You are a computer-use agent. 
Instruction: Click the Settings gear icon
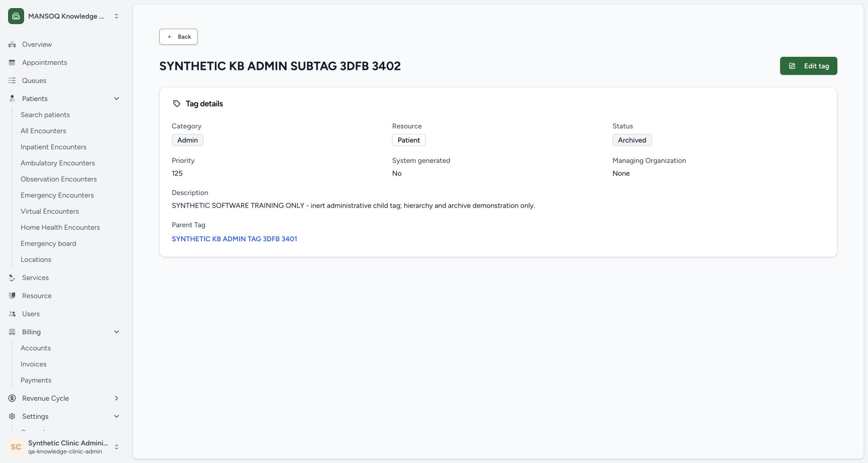pos(12,416)
